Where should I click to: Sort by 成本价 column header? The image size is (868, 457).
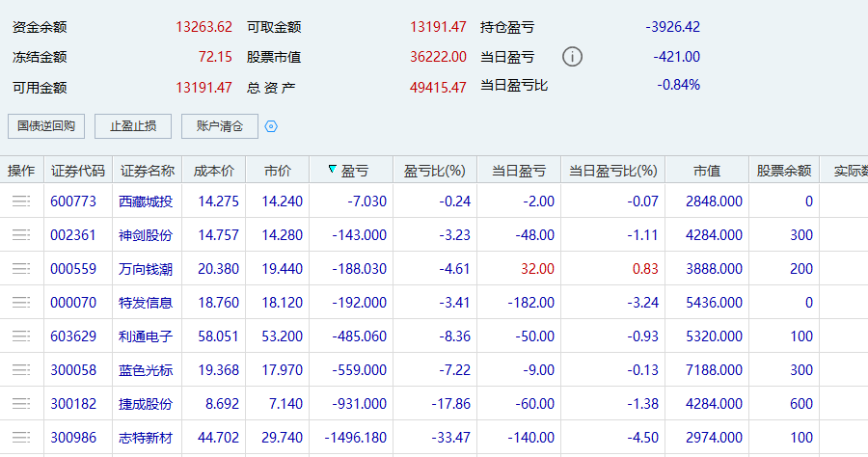coord(214,171)
